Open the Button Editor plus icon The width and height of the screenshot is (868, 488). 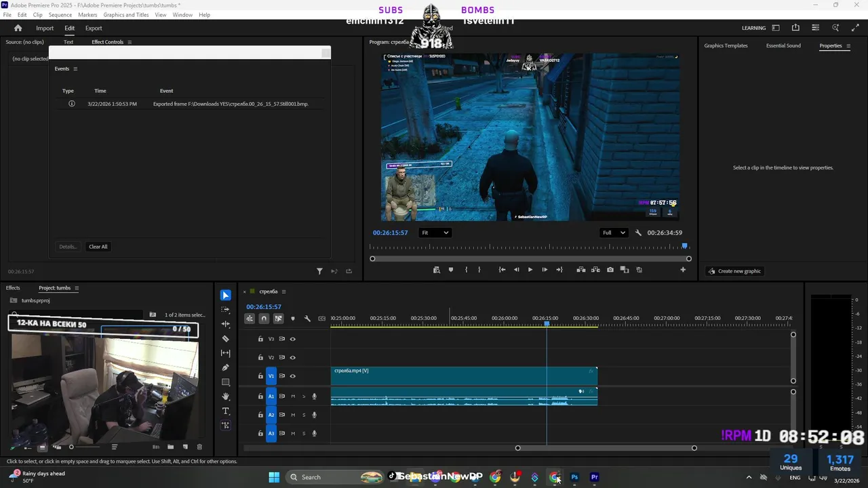683,270
